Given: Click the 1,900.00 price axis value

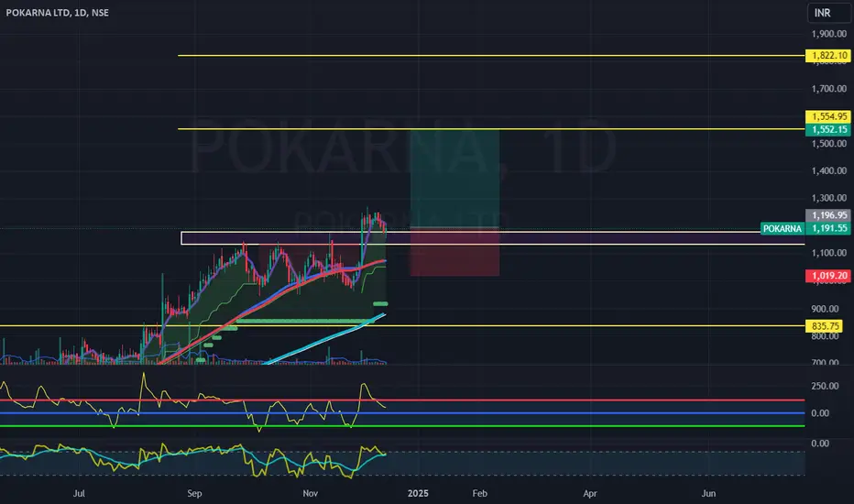Looking at the screenshot, I should click(829, 34).
